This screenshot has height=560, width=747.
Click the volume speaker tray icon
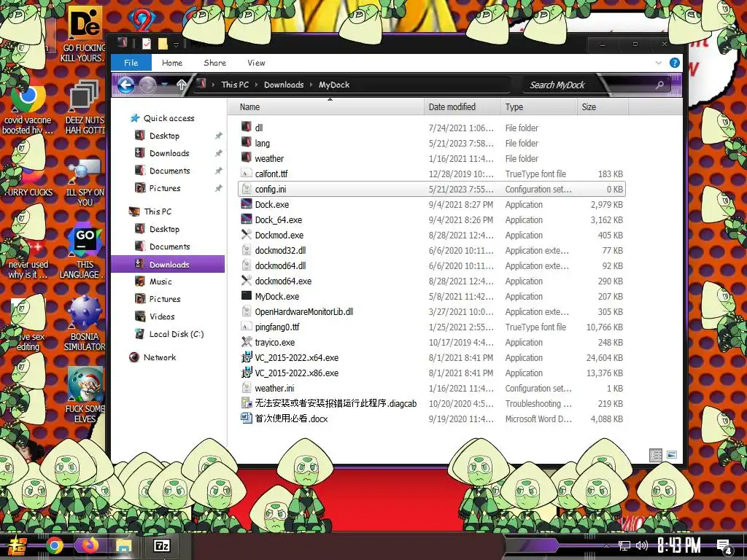click(642, 545)
